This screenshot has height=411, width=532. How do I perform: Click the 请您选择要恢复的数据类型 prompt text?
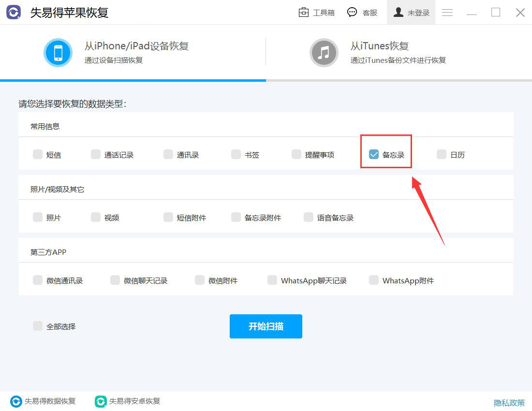pyautogui.click(x=72, y=104)
